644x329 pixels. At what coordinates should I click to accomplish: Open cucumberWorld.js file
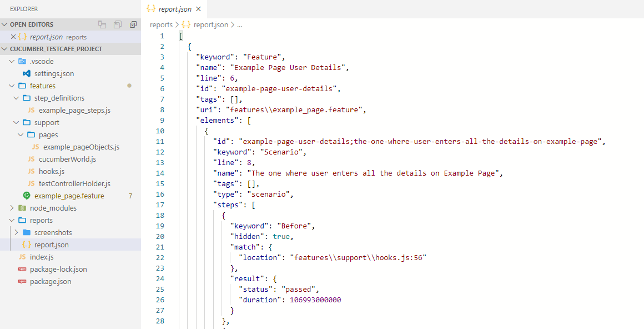pos(67,159)
